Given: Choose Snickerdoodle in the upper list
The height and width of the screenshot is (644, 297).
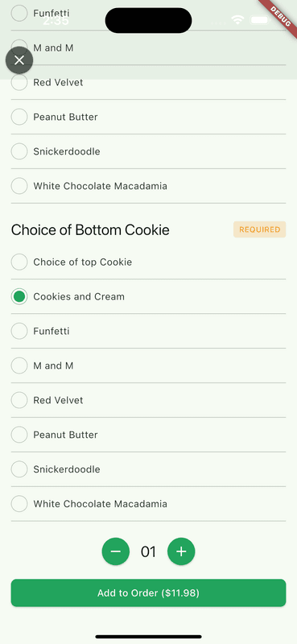Looking at the screenshot, I should 148,151.
